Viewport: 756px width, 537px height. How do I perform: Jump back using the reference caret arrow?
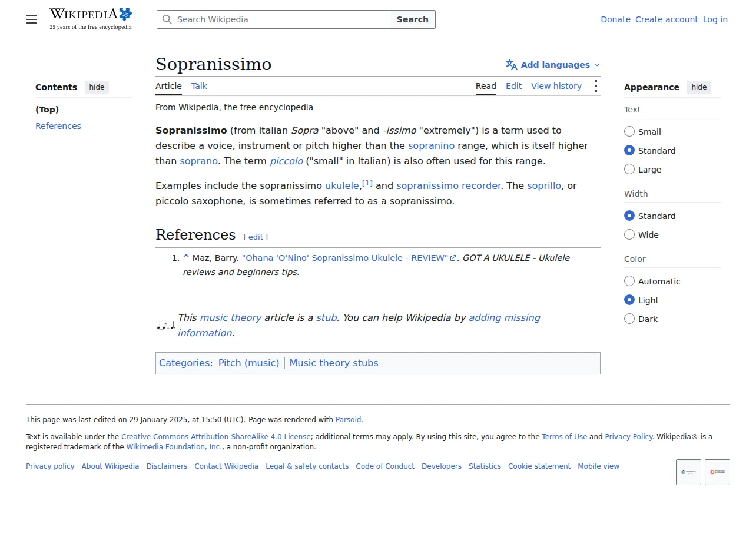[x=186, y=257]
